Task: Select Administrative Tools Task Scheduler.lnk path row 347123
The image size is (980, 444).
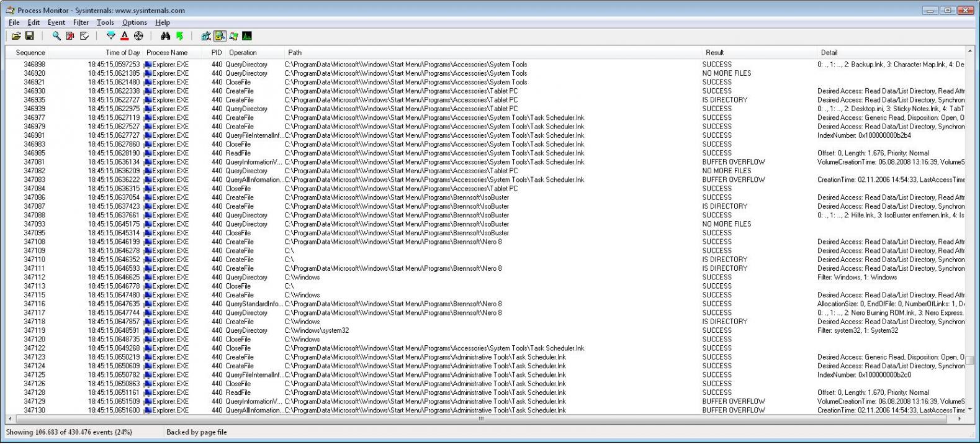Action: coord(426,357)
